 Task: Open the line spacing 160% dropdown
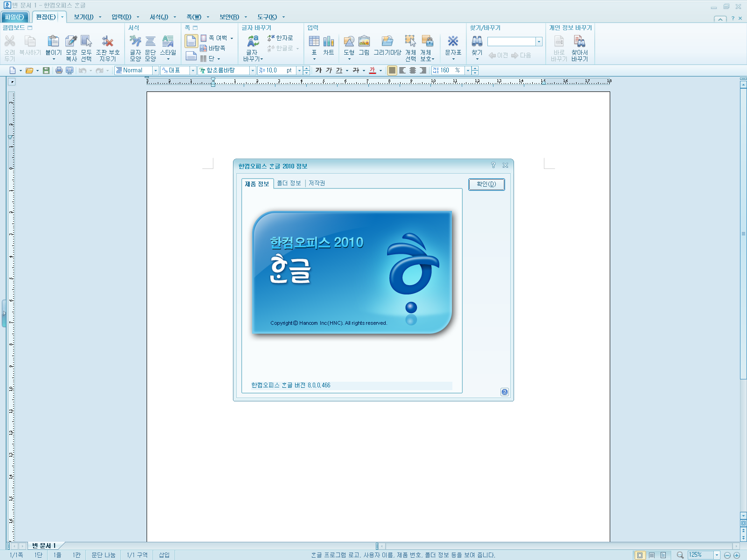pos(468,70)
